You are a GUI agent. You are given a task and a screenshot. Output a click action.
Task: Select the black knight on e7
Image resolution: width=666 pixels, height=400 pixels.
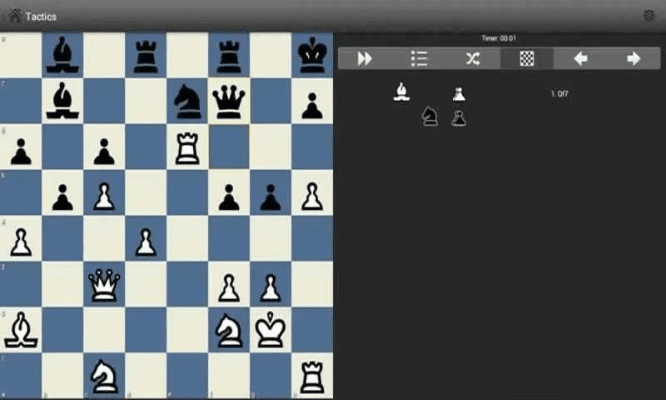[187, 101]
